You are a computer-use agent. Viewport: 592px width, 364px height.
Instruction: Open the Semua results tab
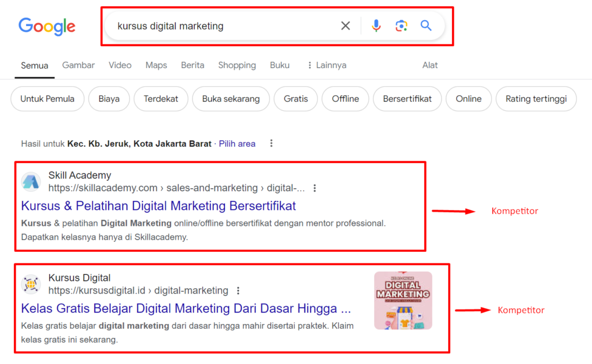(34, 66)
